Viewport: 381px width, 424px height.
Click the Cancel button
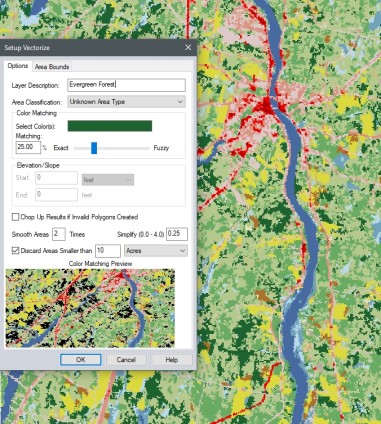[126, 360]
